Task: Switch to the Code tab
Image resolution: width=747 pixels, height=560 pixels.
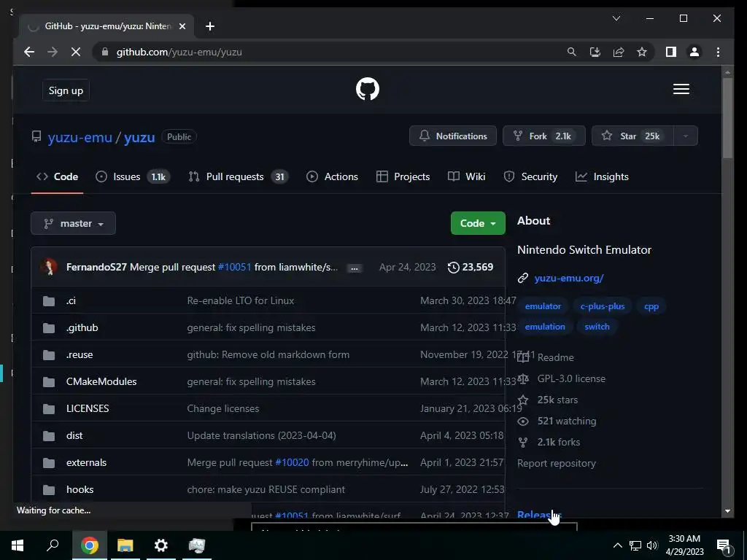Action: pos(57,176)
